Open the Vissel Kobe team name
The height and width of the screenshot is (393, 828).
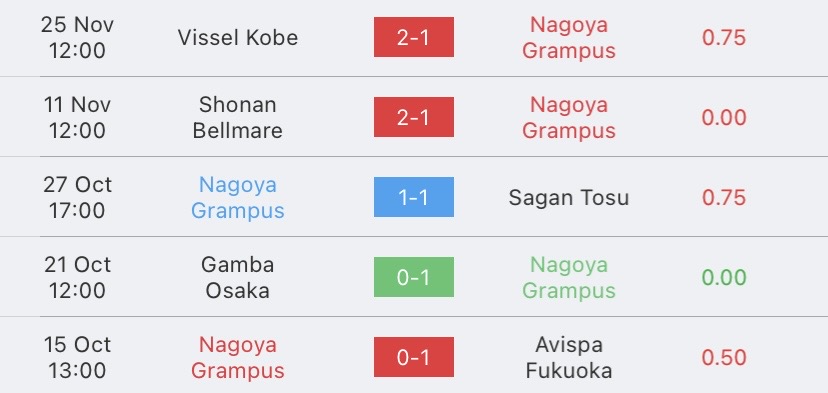coord(238,38)
